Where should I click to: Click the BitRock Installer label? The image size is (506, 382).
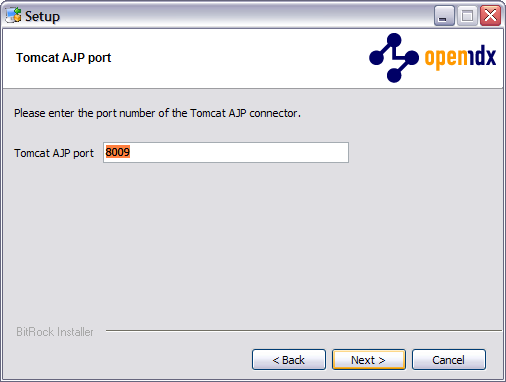tap(55, 332)
